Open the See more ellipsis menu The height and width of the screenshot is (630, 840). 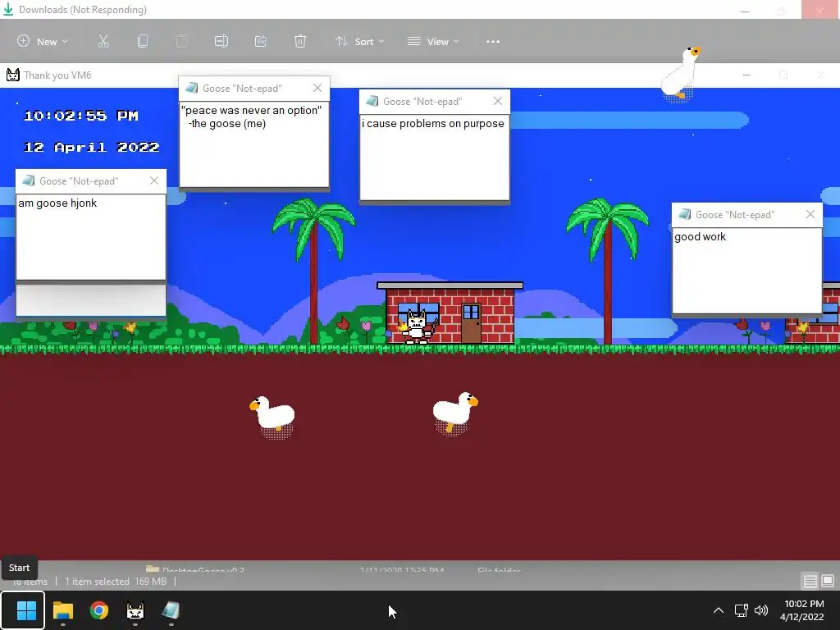pyautogui.click(x=493, y=41)
